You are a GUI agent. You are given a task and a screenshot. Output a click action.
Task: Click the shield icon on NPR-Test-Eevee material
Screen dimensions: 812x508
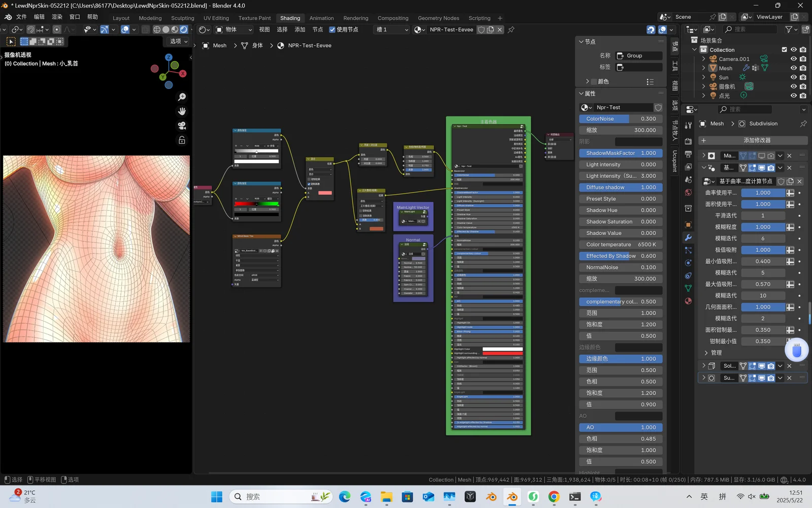click(481, 29)
